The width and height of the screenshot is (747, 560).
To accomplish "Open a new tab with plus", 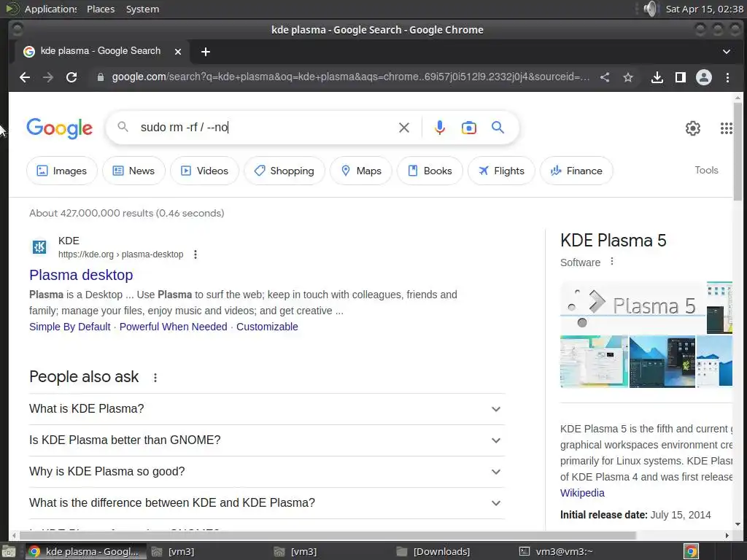I will (x=205, y=52).
